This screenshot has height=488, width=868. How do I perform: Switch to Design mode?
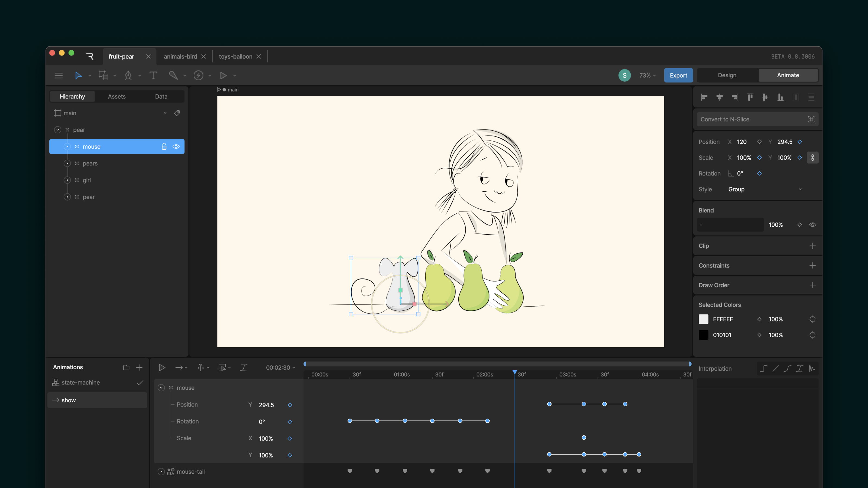coord(727,75)
